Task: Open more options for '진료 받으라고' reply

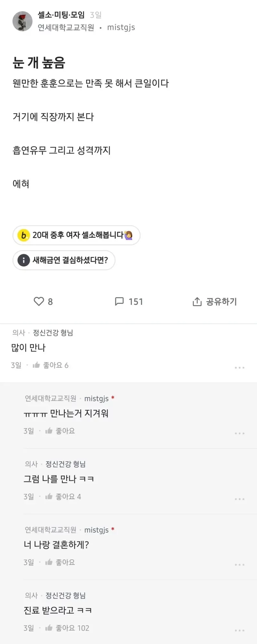Action: pos(240,630)
